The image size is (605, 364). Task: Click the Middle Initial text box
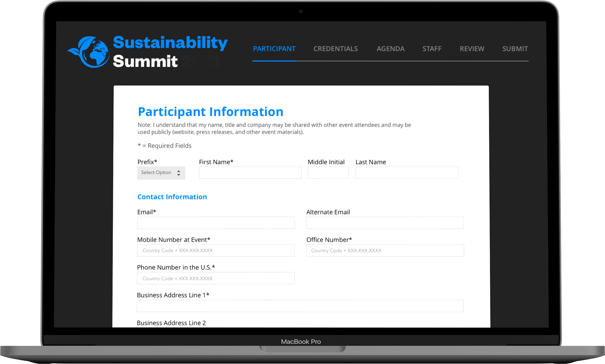pyautogui.click(x=328, y=173)
